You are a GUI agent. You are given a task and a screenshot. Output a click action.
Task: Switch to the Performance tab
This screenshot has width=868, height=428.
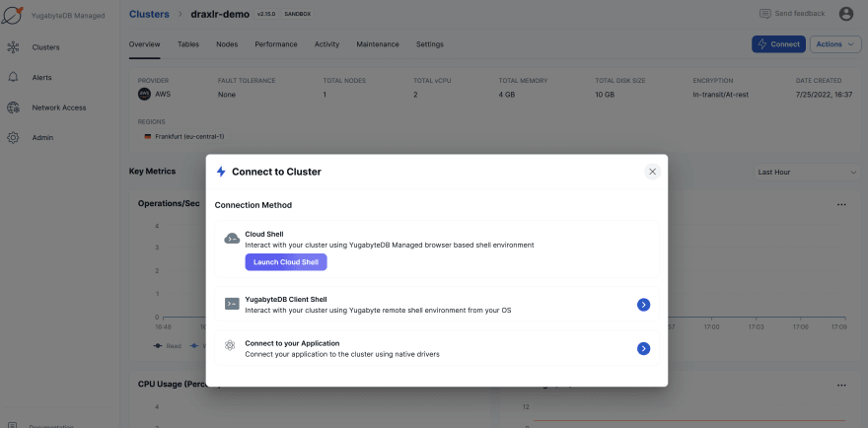[275, 44]
